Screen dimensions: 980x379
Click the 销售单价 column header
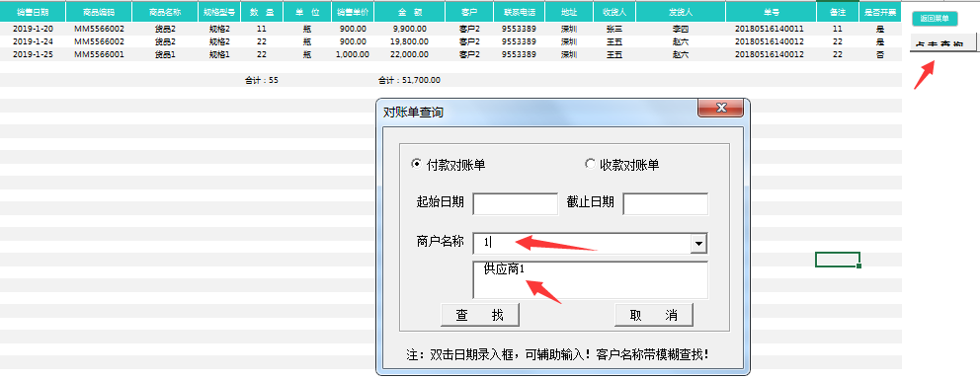[353, 12]
